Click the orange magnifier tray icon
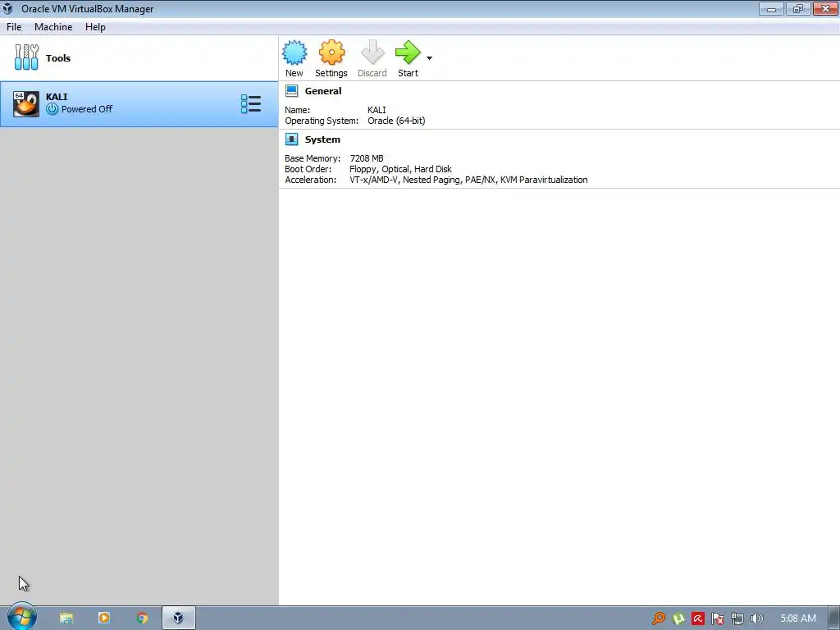The image size is (840, 630). 659,619
